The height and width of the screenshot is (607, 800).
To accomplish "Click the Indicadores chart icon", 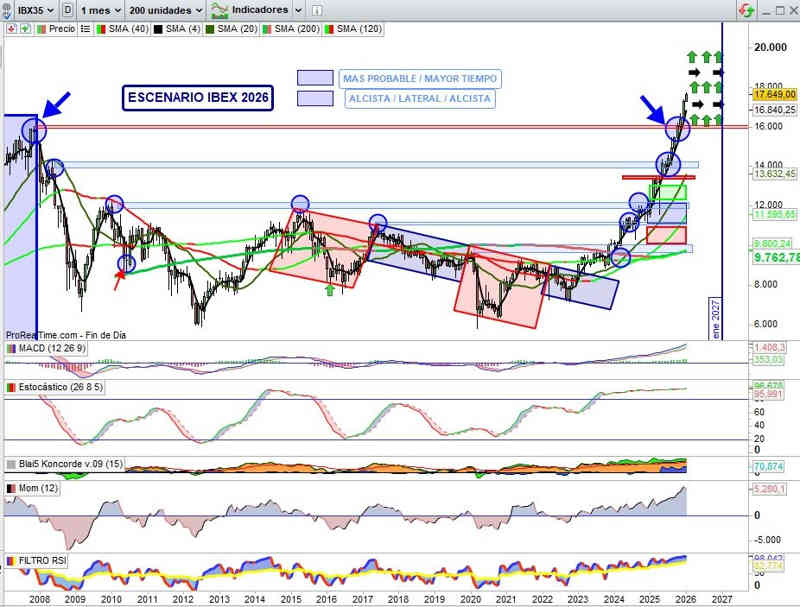I will click(218, 10).
